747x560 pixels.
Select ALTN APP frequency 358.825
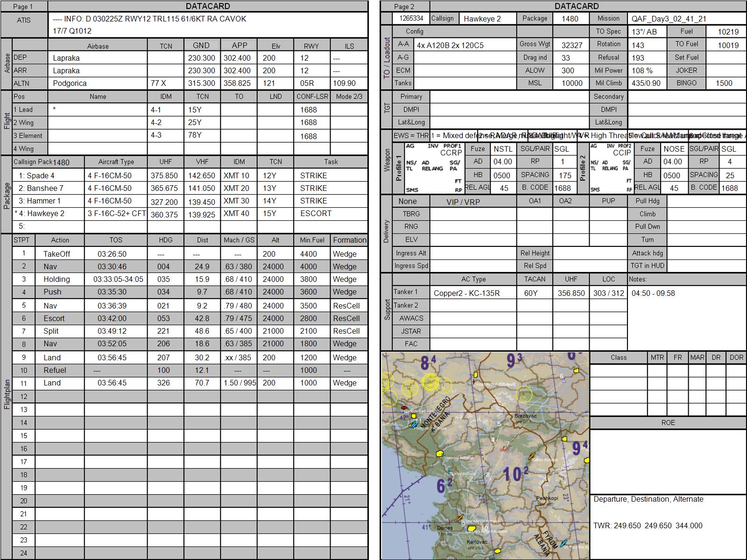point(237,83)
